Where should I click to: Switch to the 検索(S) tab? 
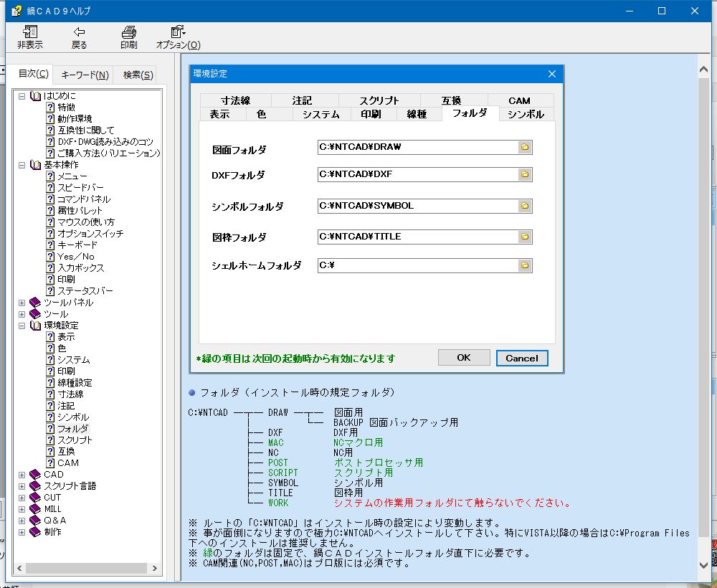pos(138,75)
